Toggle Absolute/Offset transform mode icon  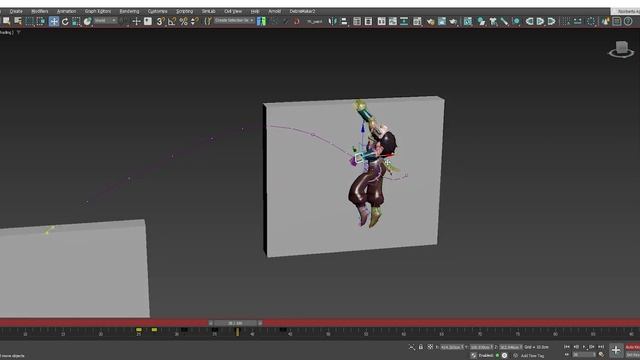[430, 347]
